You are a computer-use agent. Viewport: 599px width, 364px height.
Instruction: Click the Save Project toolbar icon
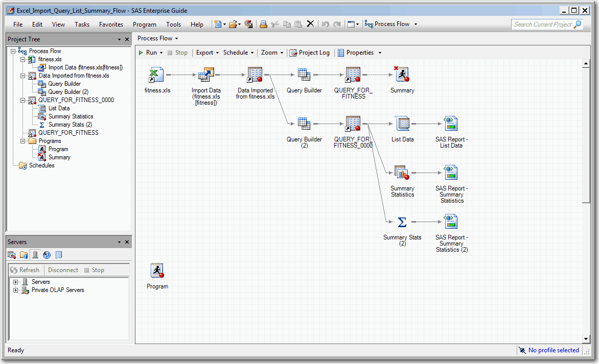coord(249,24)
